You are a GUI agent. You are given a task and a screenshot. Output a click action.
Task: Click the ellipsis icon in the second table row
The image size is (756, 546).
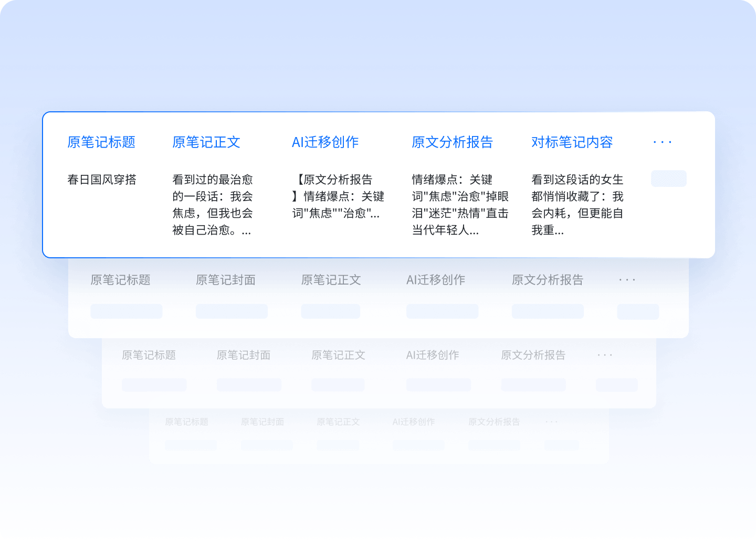pyautogui.click(x=627, y=280)
